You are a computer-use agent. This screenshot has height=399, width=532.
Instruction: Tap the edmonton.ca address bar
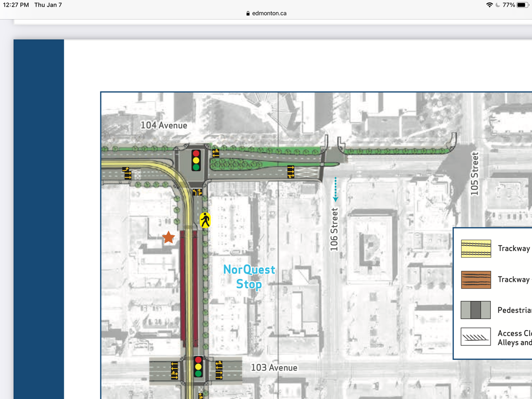click(266, 13)
